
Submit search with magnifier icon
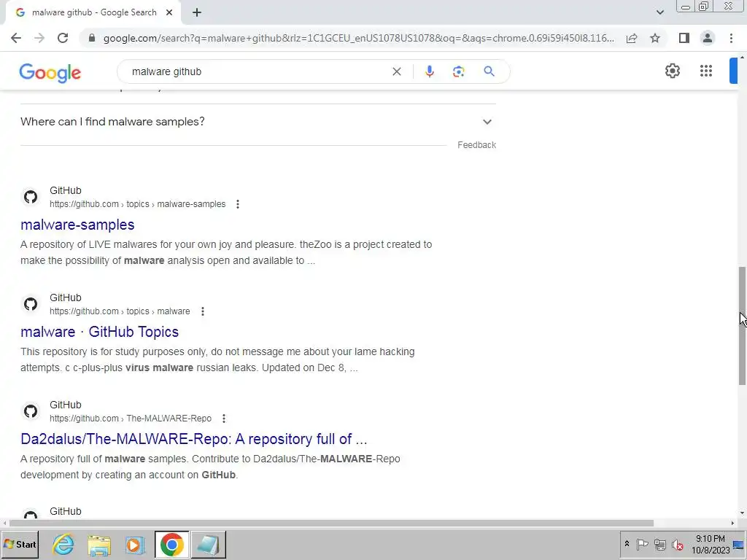pyautogui.click(x=489, y=71)
